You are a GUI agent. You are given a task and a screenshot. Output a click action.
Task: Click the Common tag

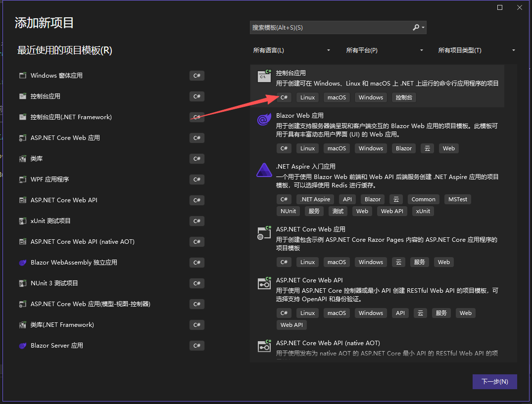point(424,199)
